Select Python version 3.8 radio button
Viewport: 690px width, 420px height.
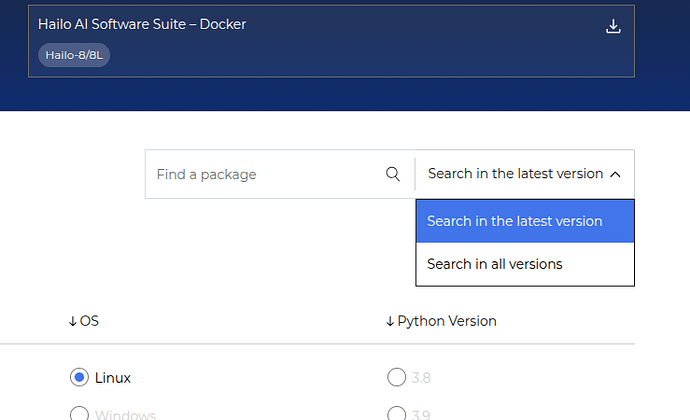click(x=396, y=377)
